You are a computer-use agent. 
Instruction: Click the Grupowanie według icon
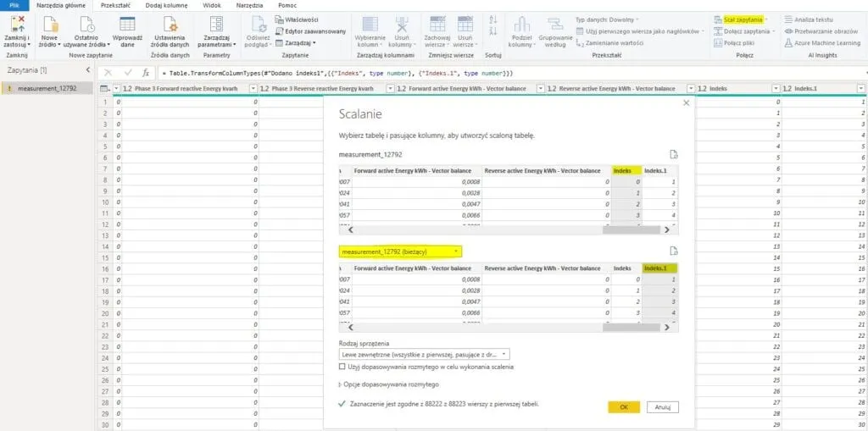click(554, 25)
